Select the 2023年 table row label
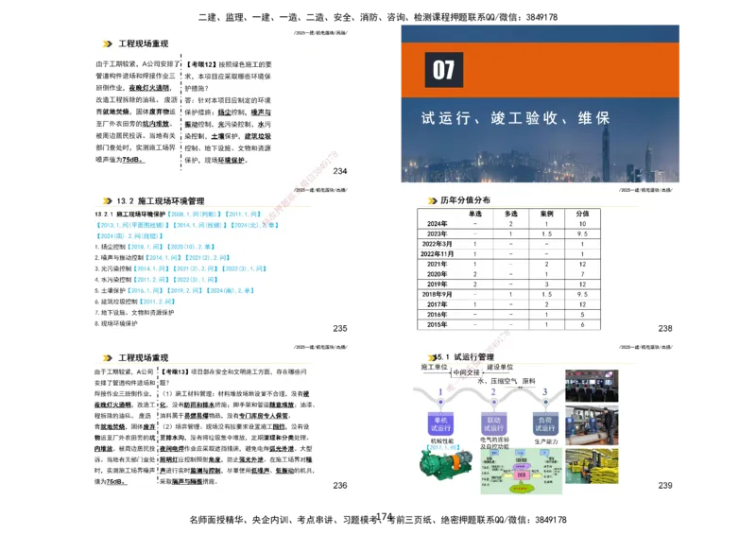This screenshot has width=756, height=535. tap(437, 234)
